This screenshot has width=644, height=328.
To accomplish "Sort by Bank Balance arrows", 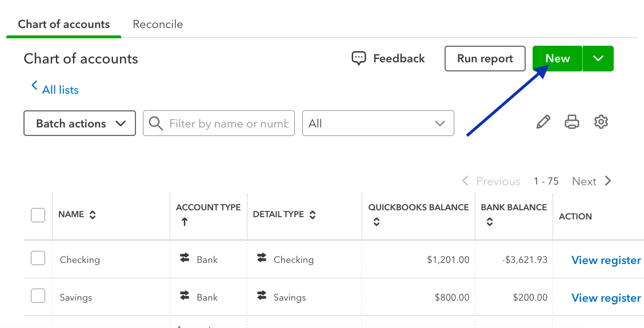I will coord(489,222).
